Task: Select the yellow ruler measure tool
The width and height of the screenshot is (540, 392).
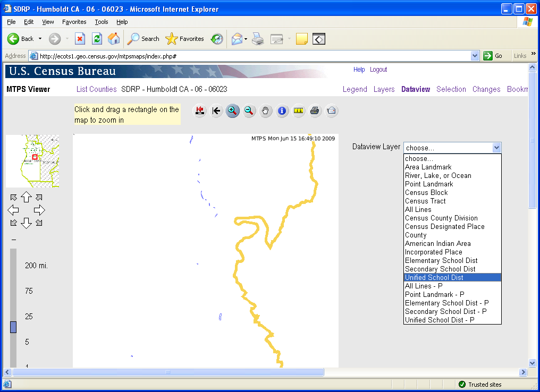Action: (299, 110)
